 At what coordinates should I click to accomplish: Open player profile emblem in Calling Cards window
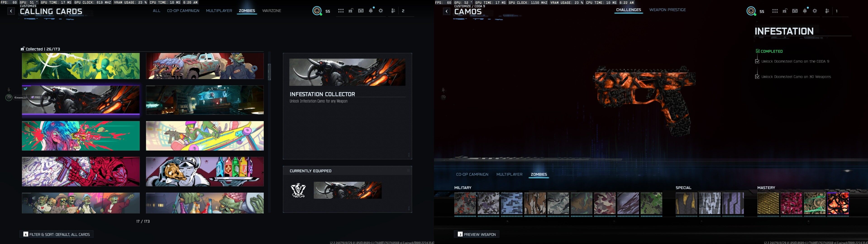[x=317, y=11]
